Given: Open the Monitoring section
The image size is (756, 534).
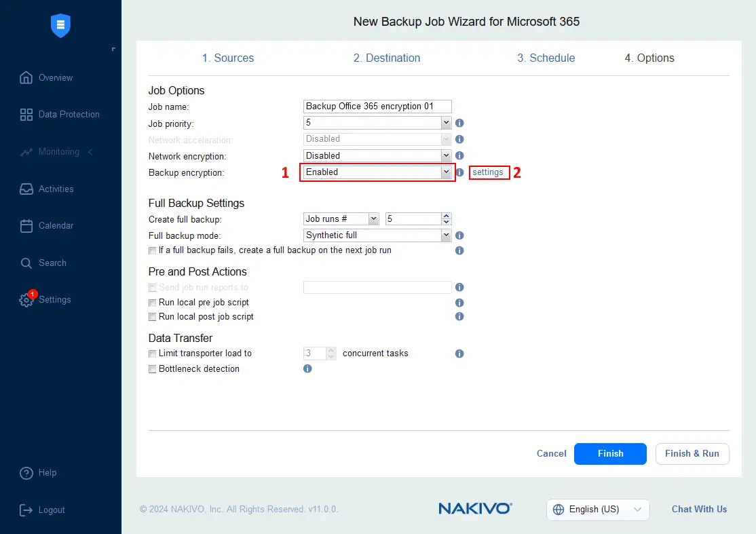Looking at the screenshot, I should tap(50, 152).
